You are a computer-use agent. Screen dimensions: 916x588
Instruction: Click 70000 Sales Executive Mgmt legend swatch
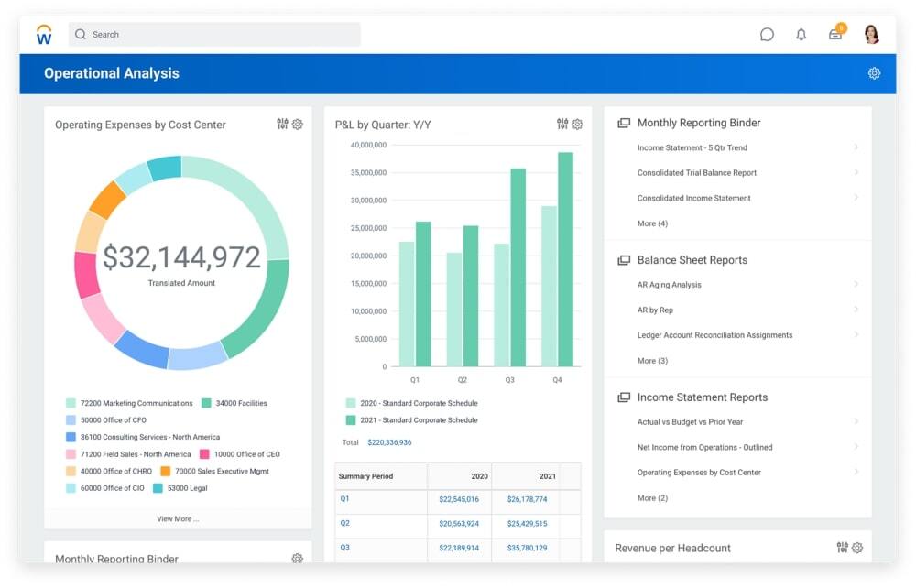tap(165, 471)
